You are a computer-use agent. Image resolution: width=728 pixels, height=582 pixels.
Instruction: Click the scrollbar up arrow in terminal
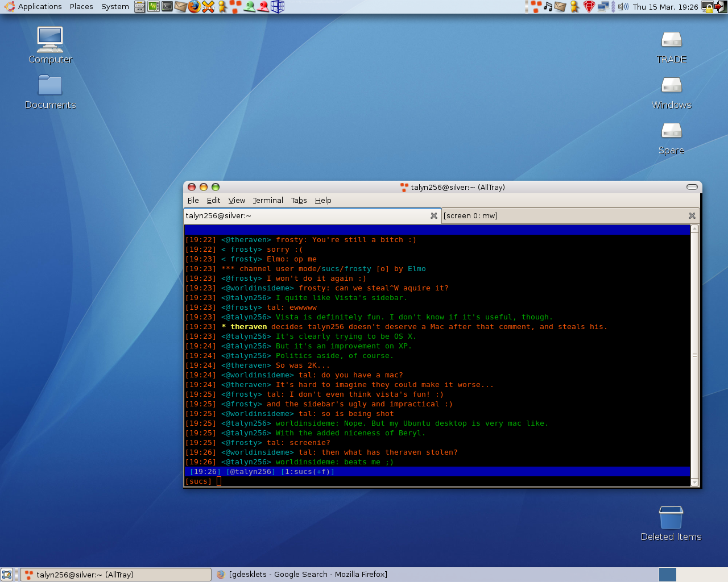pos(694,229)
